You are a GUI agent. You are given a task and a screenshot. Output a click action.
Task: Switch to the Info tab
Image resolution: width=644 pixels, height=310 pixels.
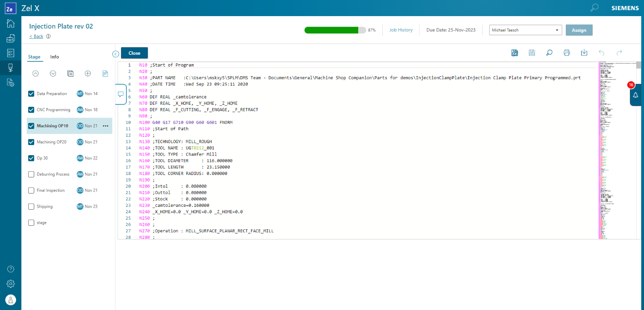[54, 57]
